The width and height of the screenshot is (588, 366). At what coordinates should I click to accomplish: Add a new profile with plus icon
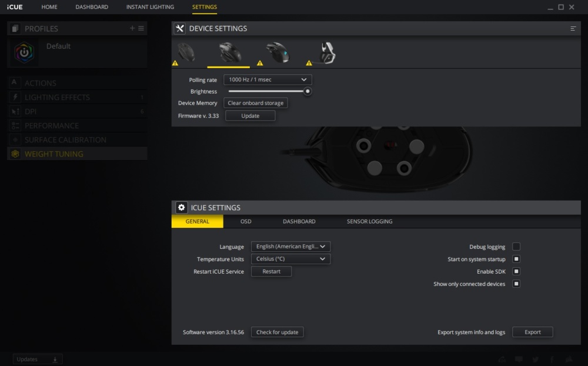pos(132,28)
